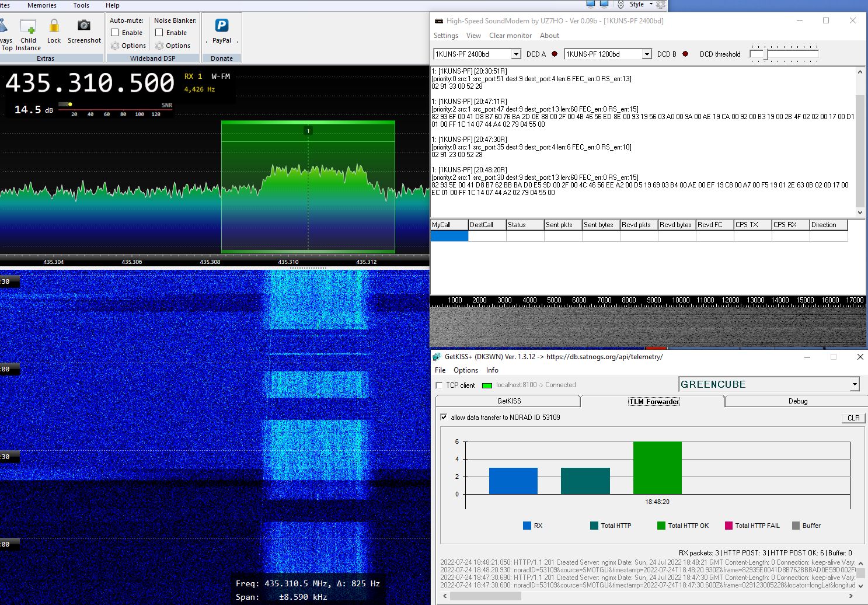Click the DCD B indicator lamp
This screenshot has width=868, height=605.
[x=685, y=54]
